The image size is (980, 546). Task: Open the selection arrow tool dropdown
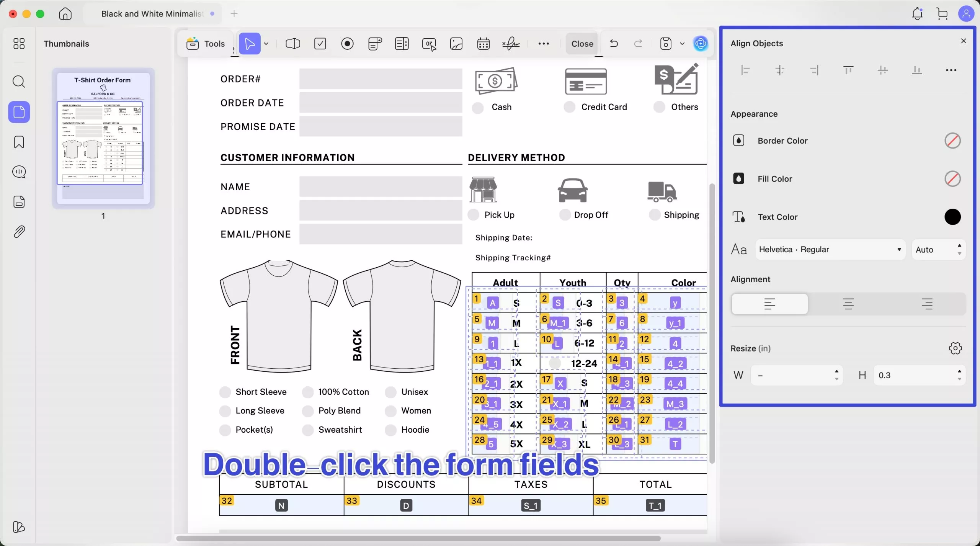coord(266,43)
